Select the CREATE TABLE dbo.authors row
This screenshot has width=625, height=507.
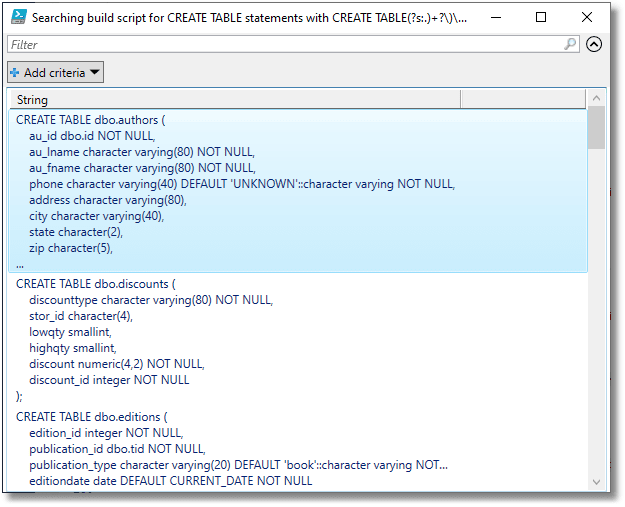tap(298, 191)
